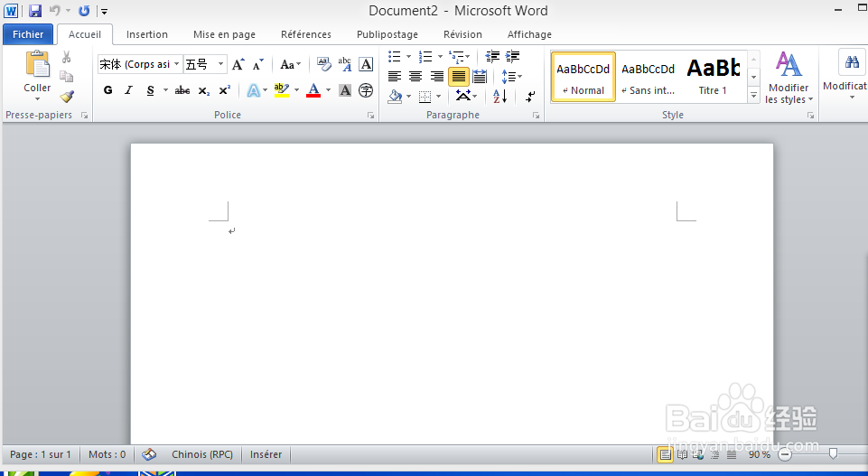
Task: Click the spell check icon in status bar
Action: click(x=149, y=454)
